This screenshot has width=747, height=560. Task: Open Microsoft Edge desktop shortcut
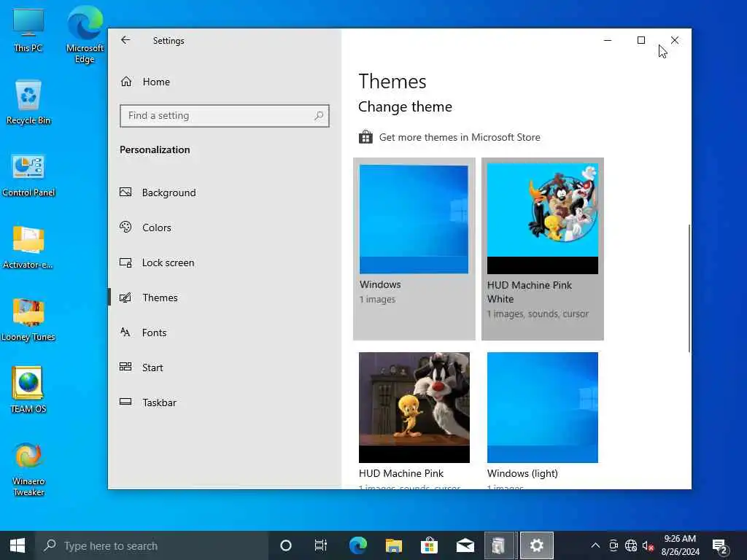click(x=85, y=34)
